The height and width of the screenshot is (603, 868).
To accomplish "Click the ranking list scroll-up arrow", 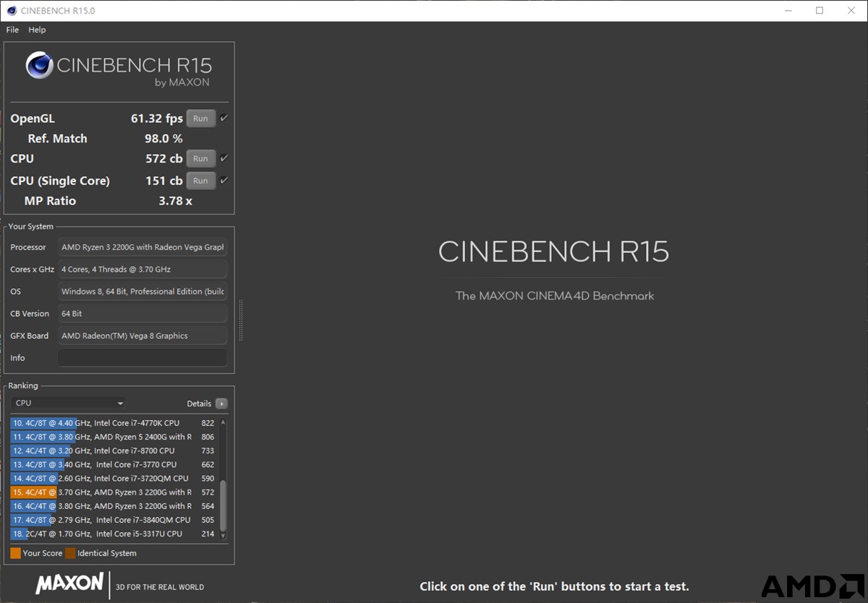I will click(x=223, y=422).
